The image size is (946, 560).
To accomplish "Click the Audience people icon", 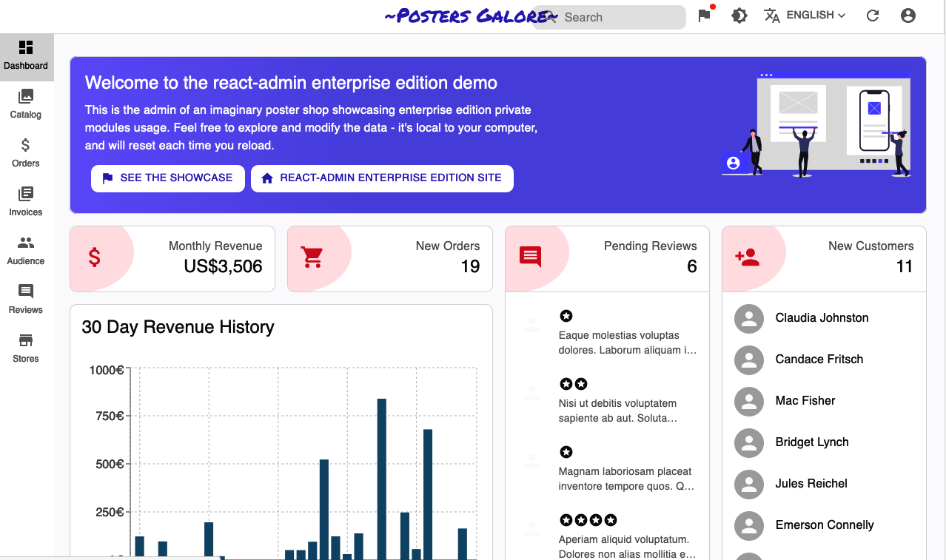I will 26,243.
